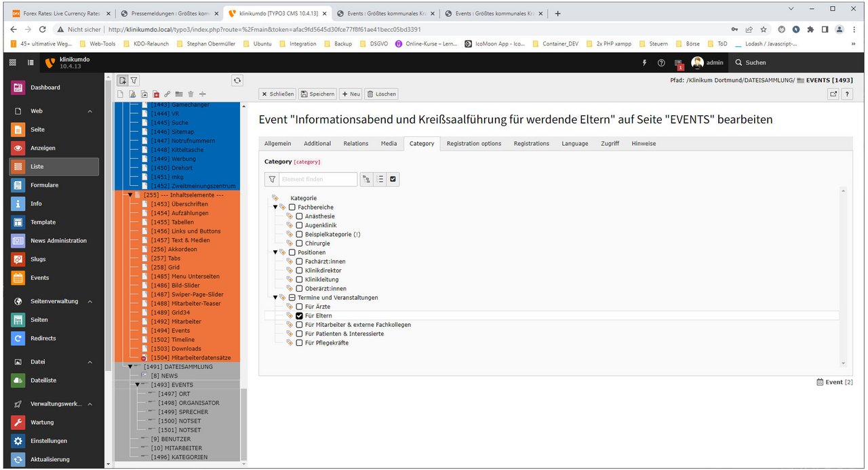Image resolution: width=868 pixels, height=470 pixels.
Task: Collapse the Web module group
Action: [90, 111]
